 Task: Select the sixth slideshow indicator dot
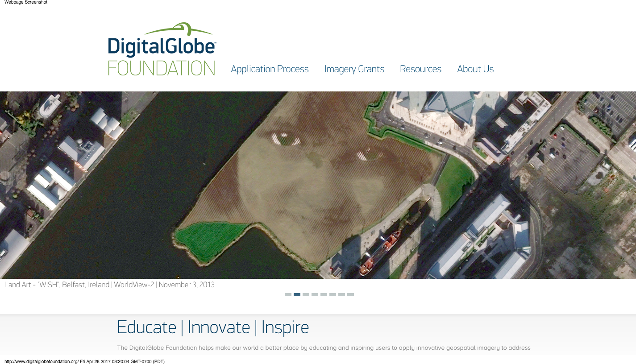[x=333, y=294]
